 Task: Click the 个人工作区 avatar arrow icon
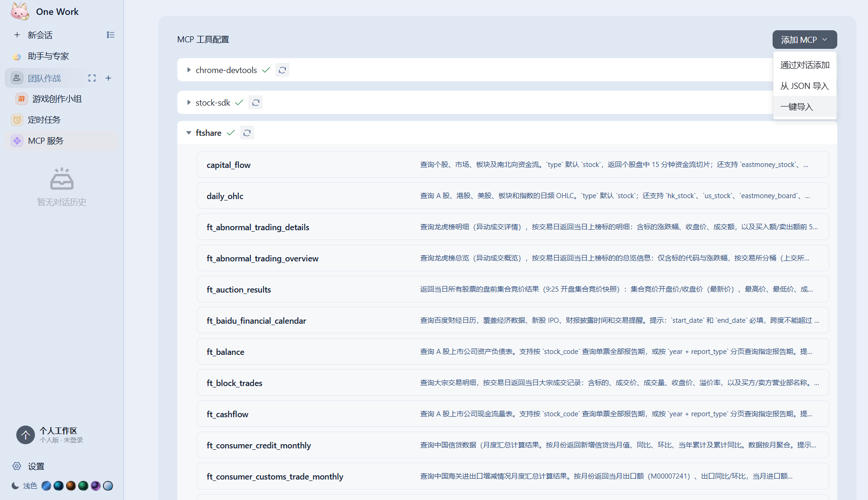pyautogui.click(x=26, y=435)
